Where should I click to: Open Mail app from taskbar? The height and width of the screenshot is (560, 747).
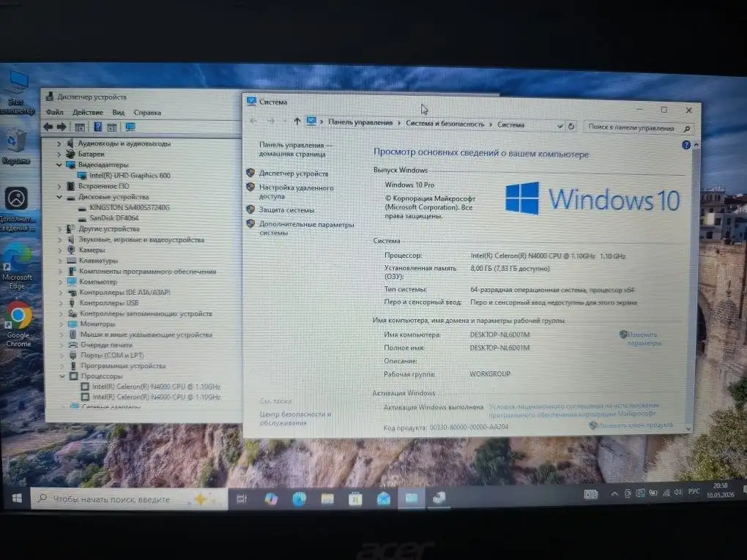click(384, 499)
